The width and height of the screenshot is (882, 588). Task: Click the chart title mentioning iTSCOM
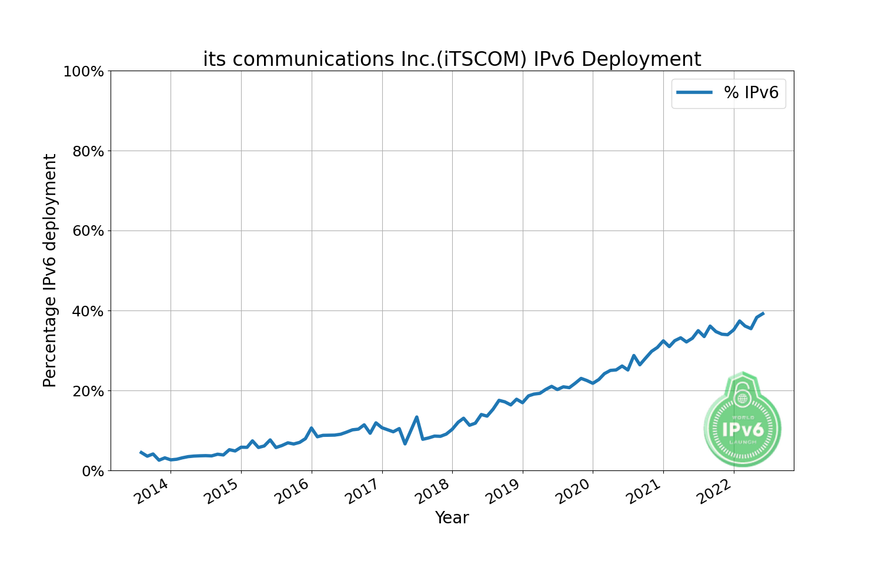point(452,59)
